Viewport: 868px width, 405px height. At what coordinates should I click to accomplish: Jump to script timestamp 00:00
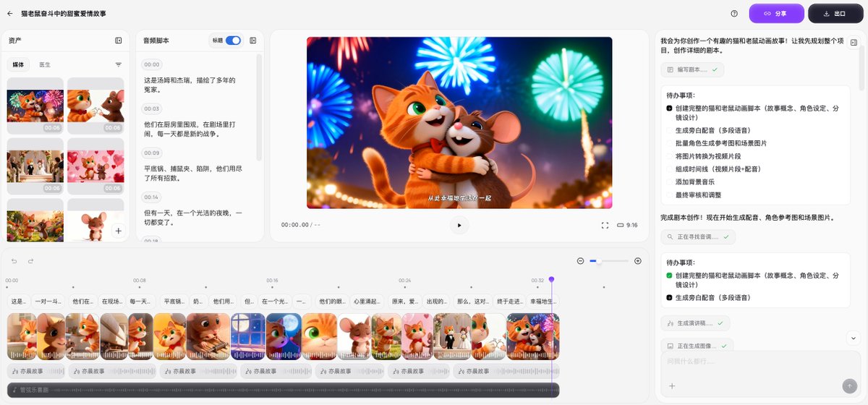tap(152, 64)
